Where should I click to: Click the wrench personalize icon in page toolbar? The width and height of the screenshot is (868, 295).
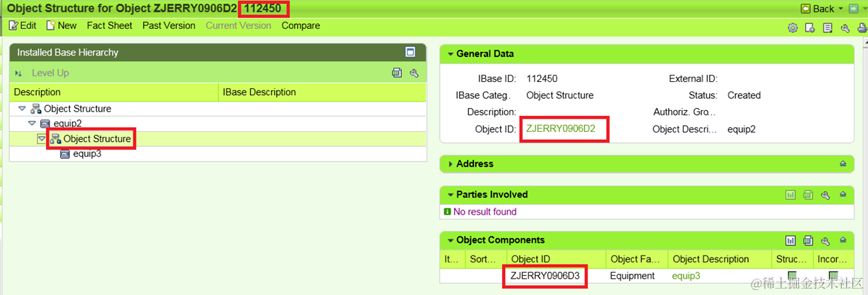tap(845, 28)
